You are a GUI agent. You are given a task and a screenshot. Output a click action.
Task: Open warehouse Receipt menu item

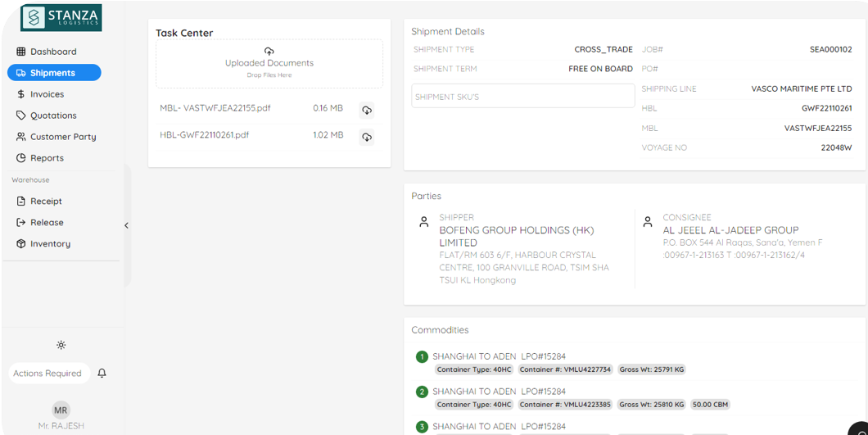[54, 202]
